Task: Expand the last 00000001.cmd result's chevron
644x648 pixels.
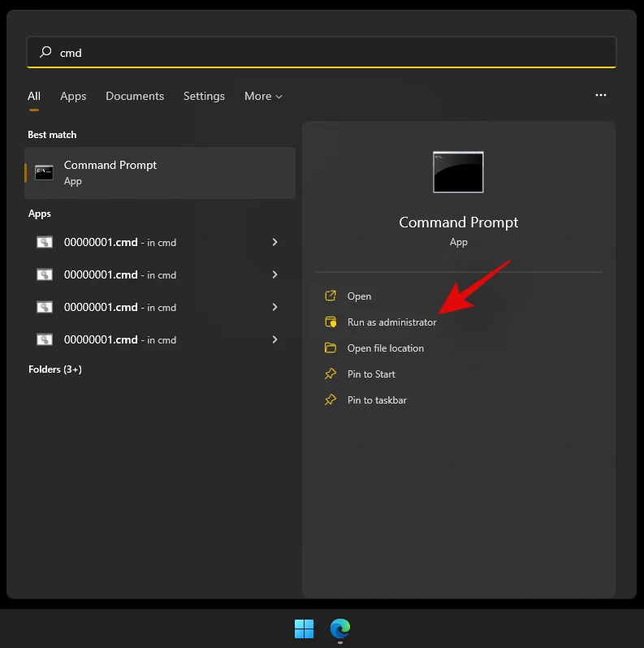Action: click(x=274, y=339)
